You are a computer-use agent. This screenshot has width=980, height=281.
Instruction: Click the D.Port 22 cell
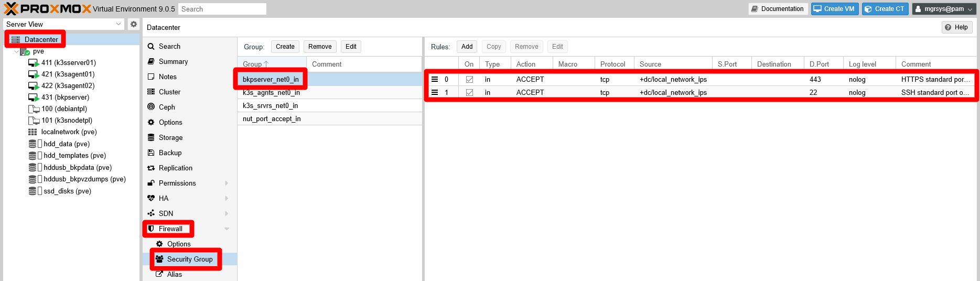(823, 92)
